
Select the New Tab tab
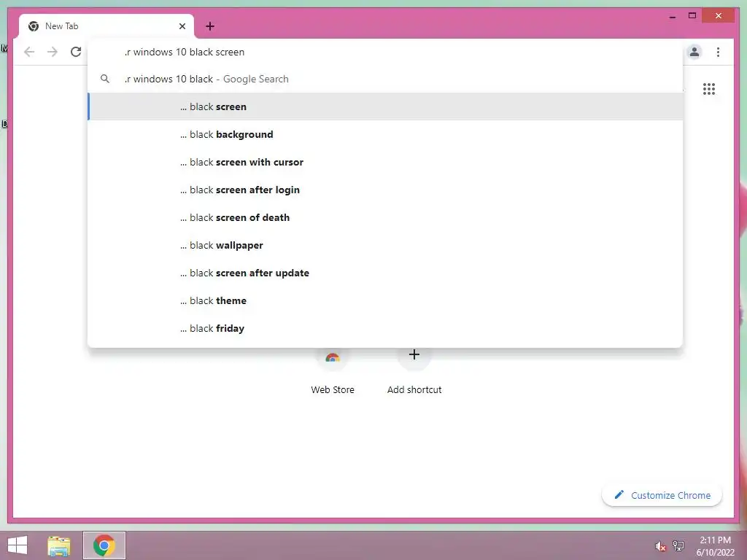(107, 26)
